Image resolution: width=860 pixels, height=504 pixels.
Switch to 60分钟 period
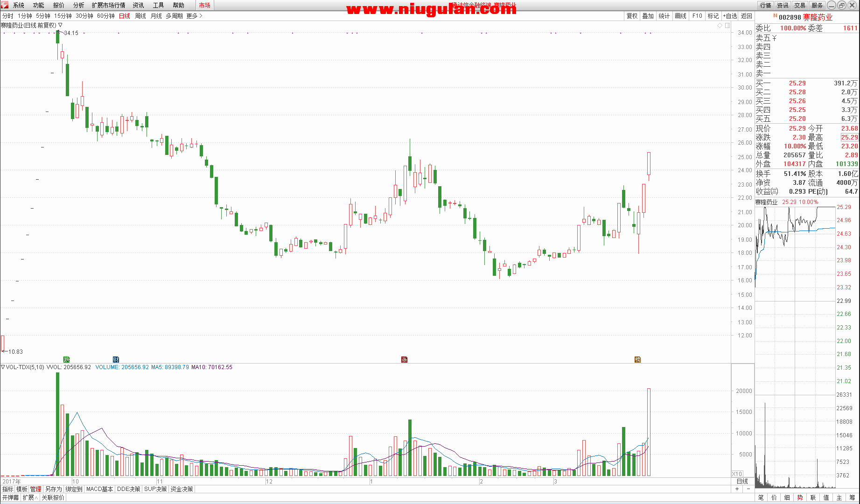coord(106,16)
